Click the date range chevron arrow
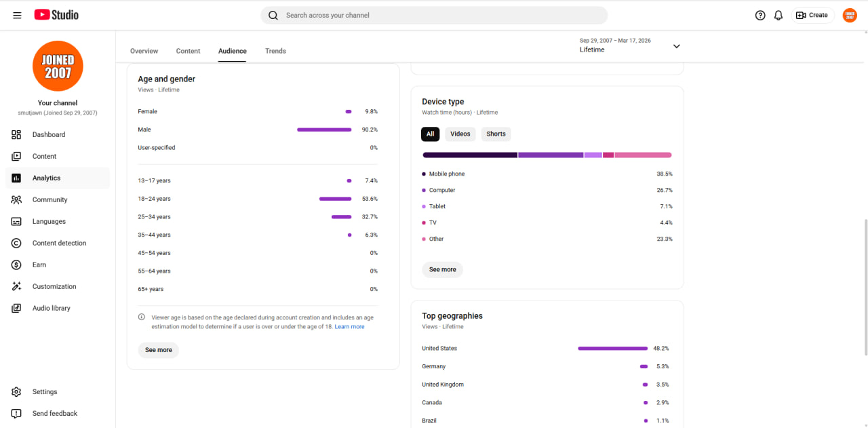This screenshot has height=428, width=868. tap(676, 46)
